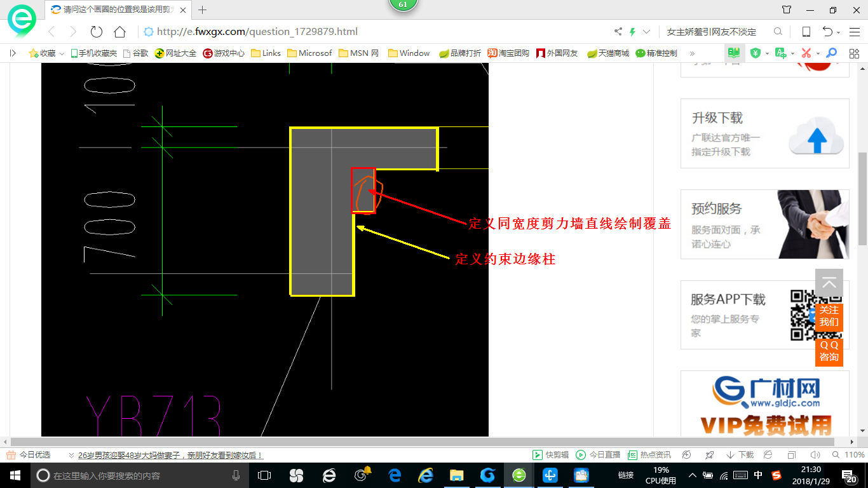Viewport: 868px width, 488px height.
Task: Click the share icon in address bar
Action: pyautogui.click(x=618, y=32)
